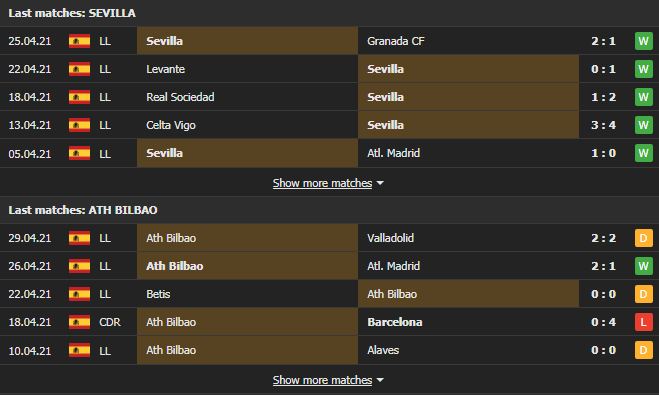Click the Last matches: ATH BILBAO header
This screenshot has width=659, height=395.
83,210
